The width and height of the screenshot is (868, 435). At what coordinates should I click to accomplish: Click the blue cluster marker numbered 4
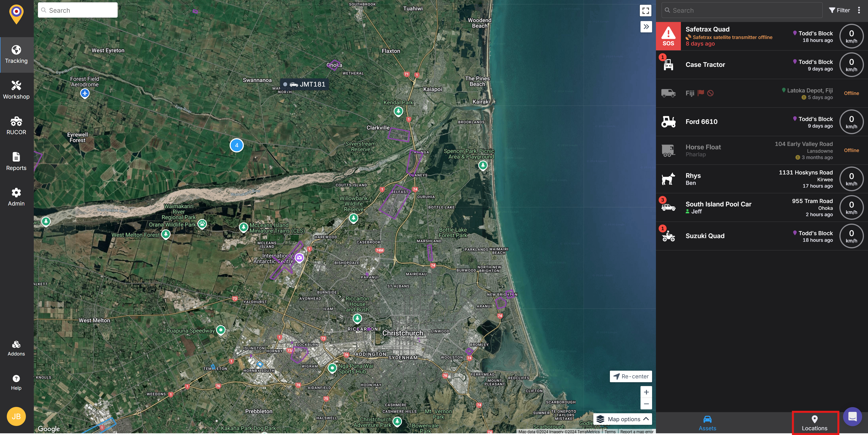[x=237, y=145]
